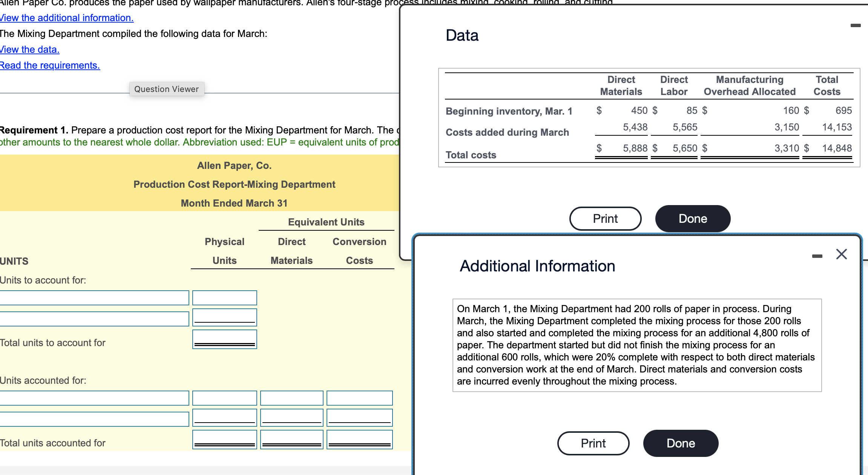Select the second Units accounted for row input
The height and width of the screenshot is (475, 868).
tap(94, 418)
